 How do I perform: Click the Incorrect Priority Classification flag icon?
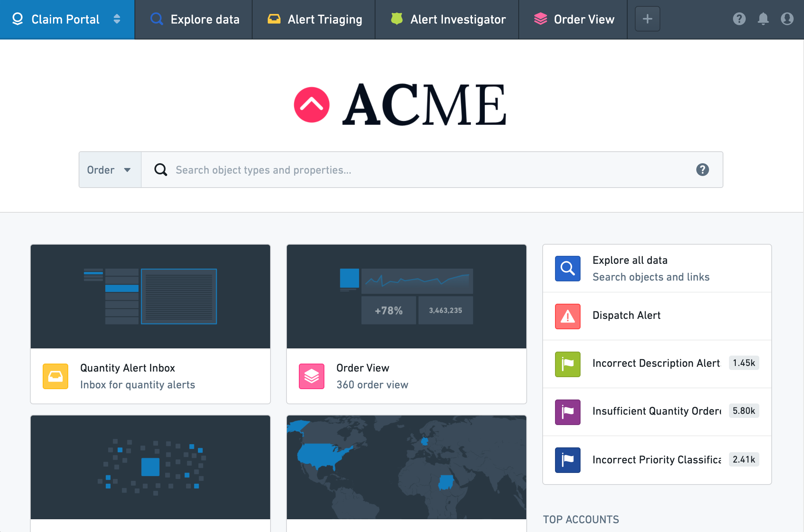click(567, 459)
